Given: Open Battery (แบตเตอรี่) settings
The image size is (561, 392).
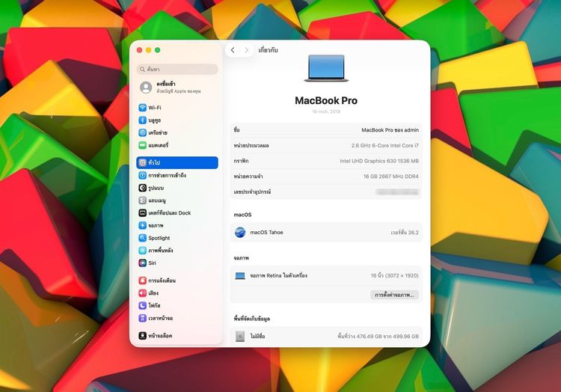Looking at the screenshot, I should pyautogui.click(x=142, y=145).
